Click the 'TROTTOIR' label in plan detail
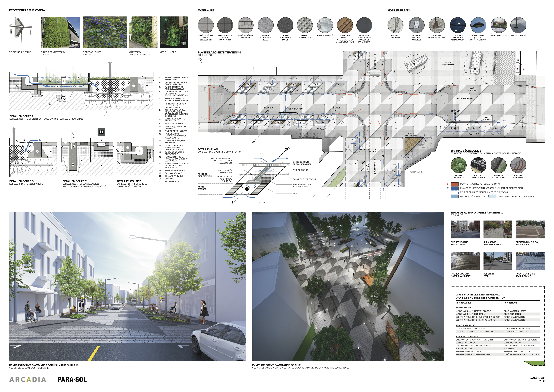Image resolution: width=554 pixels, height=392 pixels. click(x=261, y=202)
